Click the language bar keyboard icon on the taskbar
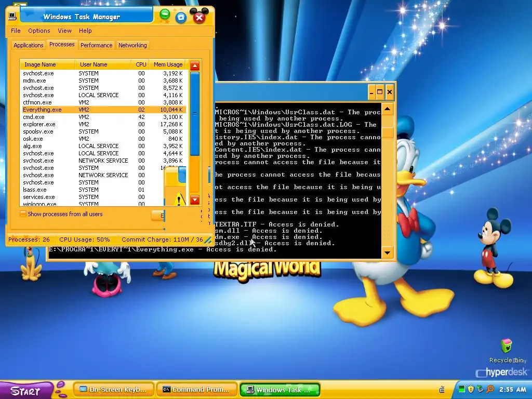This screenshot has width=532, height=399. click(442, 390)
